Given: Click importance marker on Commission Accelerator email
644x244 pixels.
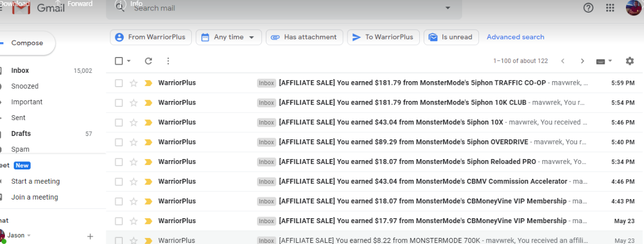Looking at the screenshot, I should coord(149,181).
